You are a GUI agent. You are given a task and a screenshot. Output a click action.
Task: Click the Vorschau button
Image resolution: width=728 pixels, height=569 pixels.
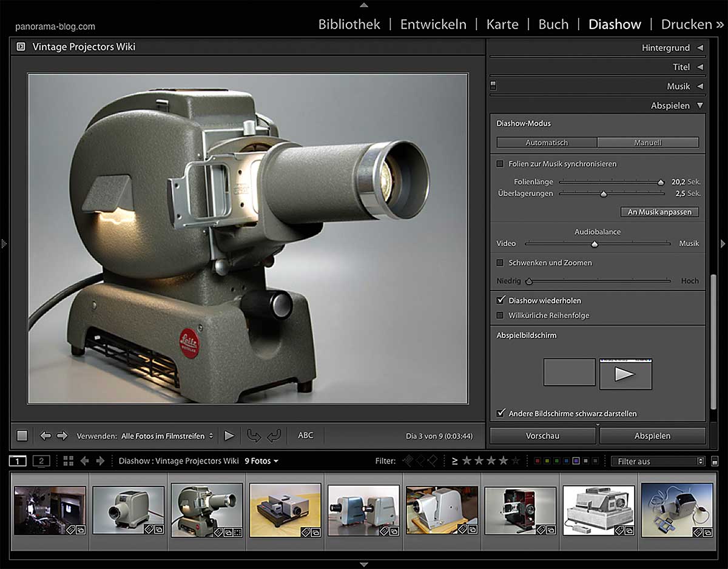[x=542, y=436]
